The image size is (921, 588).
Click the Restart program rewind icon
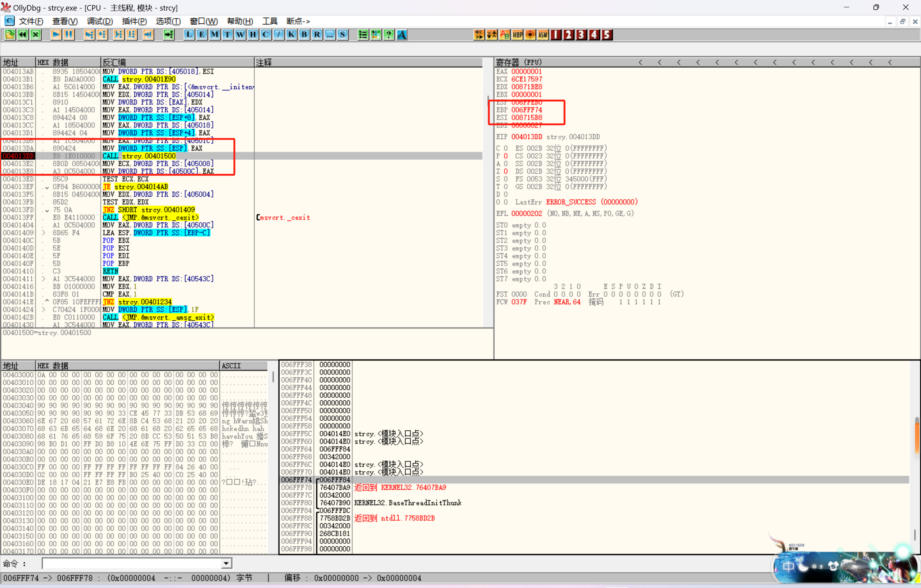[23, 35]
